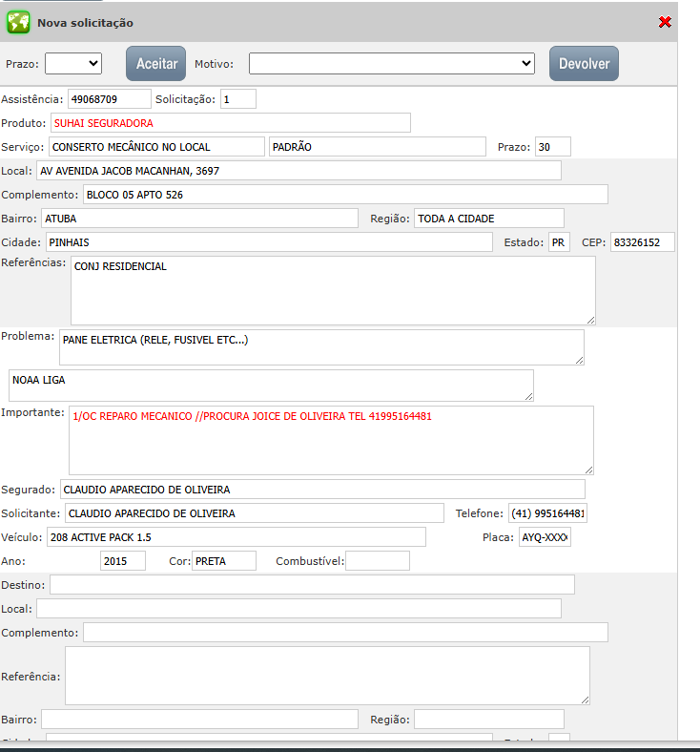Select the empty destination Bairro field

pyautogui.click(x=199, y=720)
